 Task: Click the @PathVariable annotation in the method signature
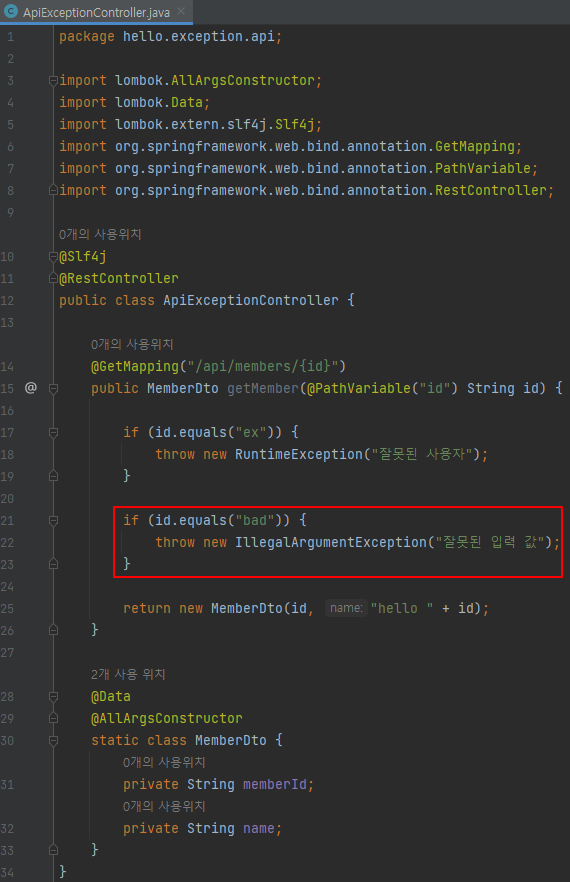click(359, 388)
